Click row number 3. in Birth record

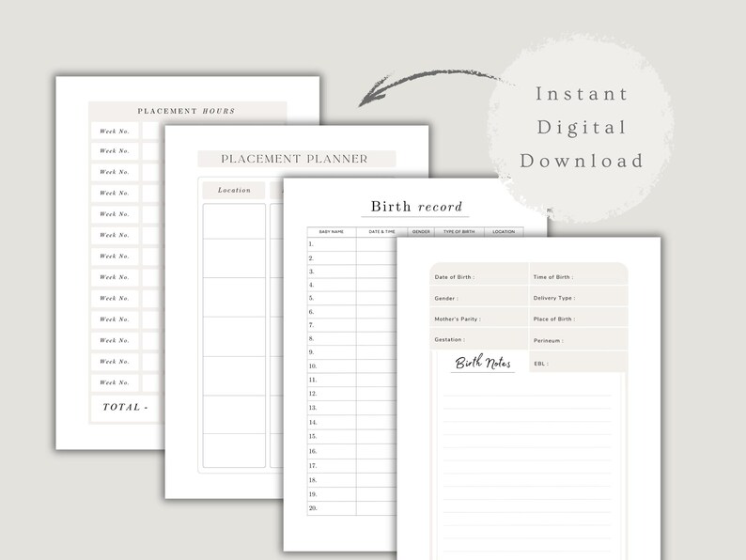(x=311, y=272)
